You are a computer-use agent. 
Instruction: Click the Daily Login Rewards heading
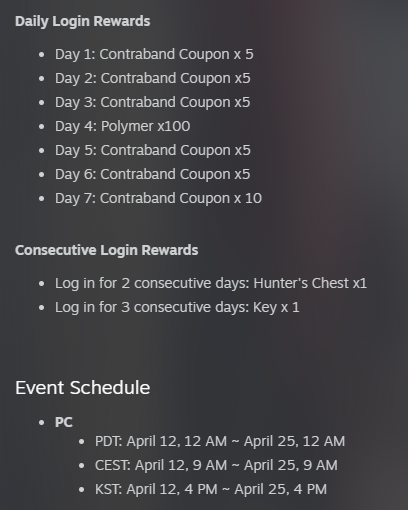coord(83,21)
